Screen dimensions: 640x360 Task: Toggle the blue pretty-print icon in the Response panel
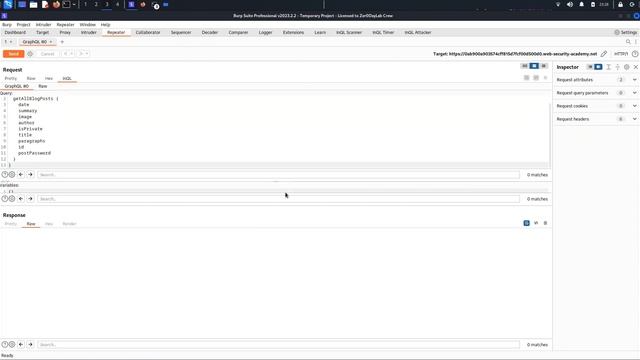(527, 223)
